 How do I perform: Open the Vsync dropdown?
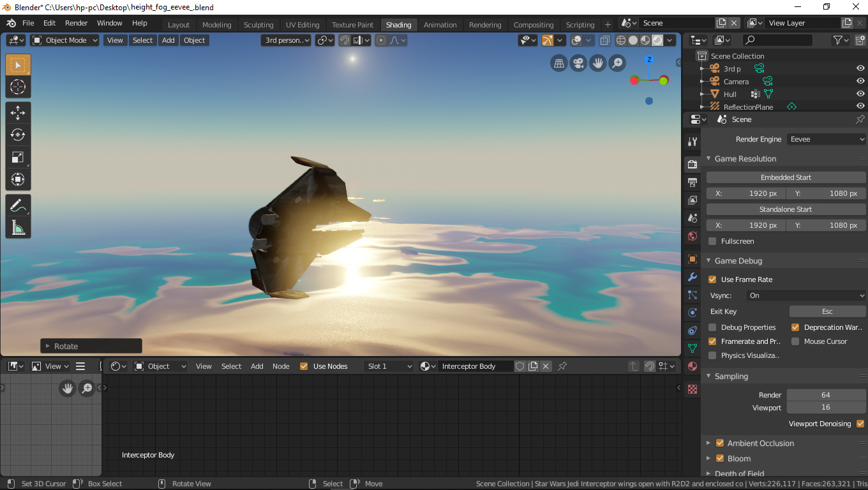(x=805, y=295)
